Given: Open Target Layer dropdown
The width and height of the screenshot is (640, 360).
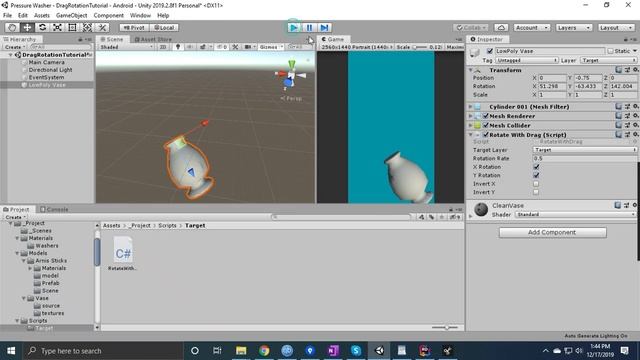Looking at the screenshot, I should [x=585, y=150].
